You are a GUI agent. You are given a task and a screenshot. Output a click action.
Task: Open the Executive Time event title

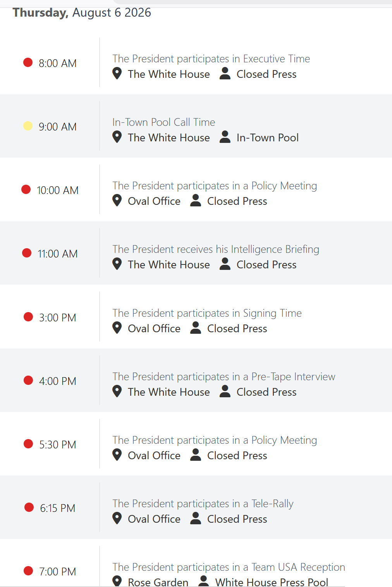211,59
